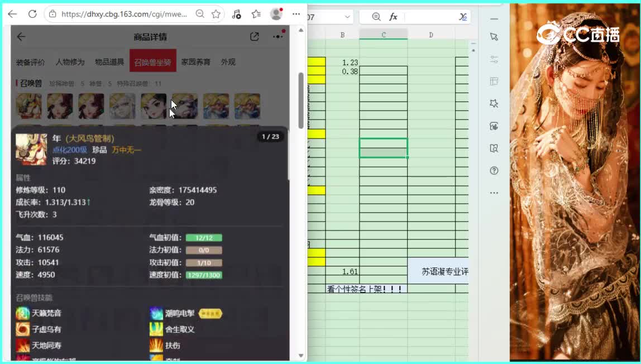Click the page scroll-down arrow
Viewport: 641px width, 364px height.
[302, 356]
